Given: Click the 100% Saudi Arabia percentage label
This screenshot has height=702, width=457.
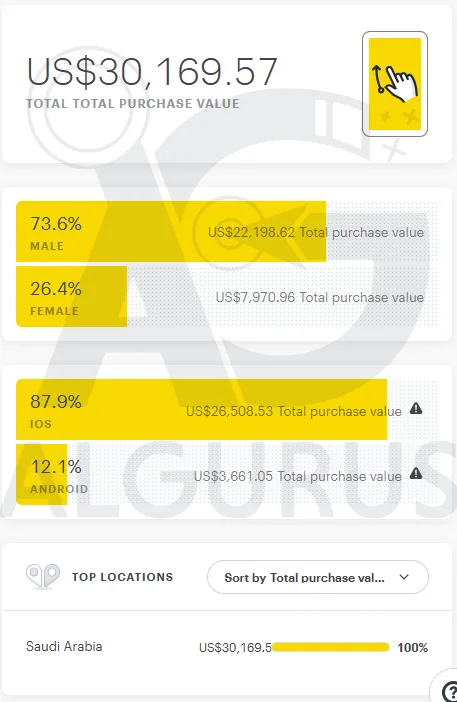Looking at the screenshot, I should coord(413,647).
